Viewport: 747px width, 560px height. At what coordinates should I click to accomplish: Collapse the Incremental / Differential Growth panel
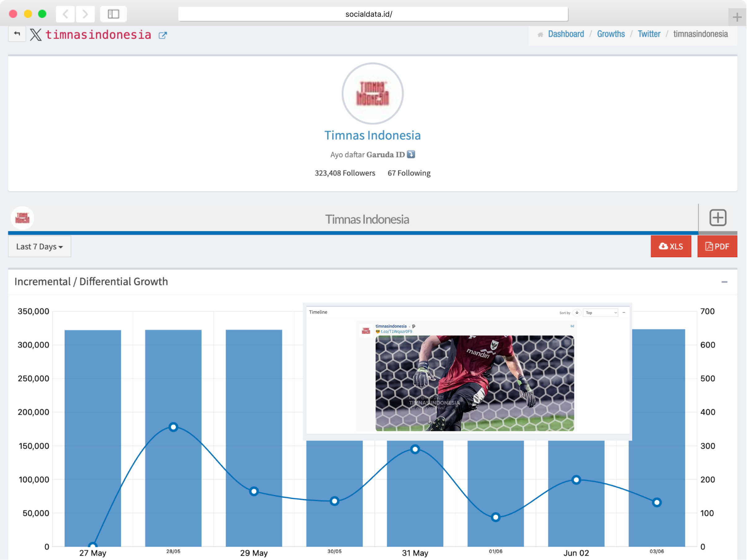coord(724,282)
